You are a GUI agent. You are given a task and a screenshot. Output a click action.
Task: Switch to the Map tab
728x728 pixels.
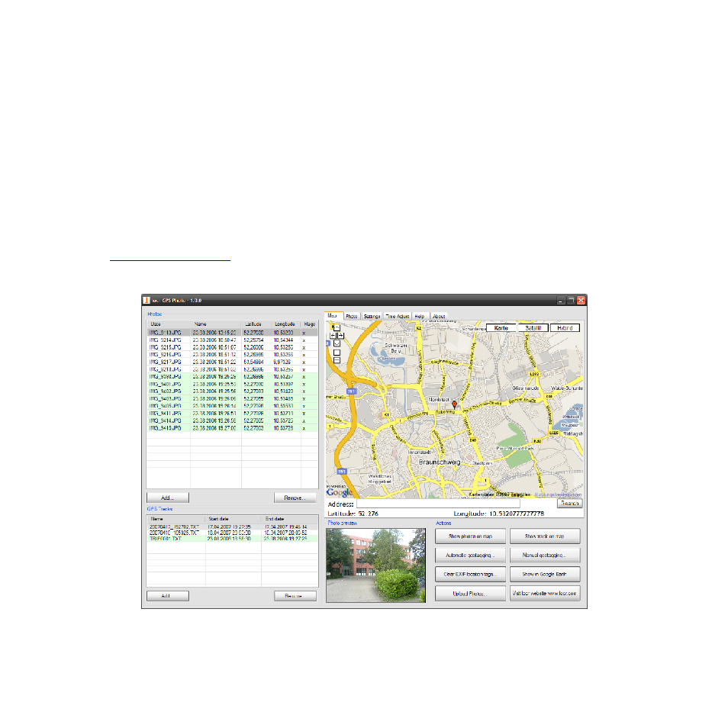(333, 316)
